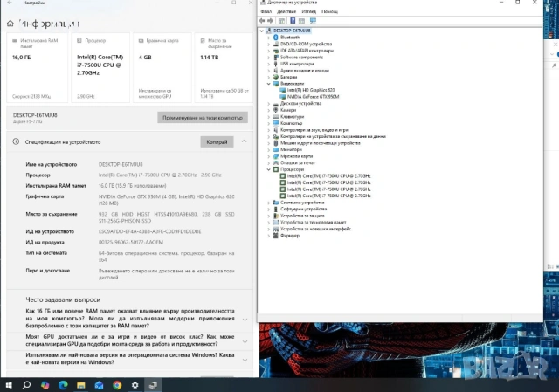Image resolution: width=559 pixels, height=392 pixels.
Task: Click Преименуване на този компютър button
Action: click(x=203, y=118)
